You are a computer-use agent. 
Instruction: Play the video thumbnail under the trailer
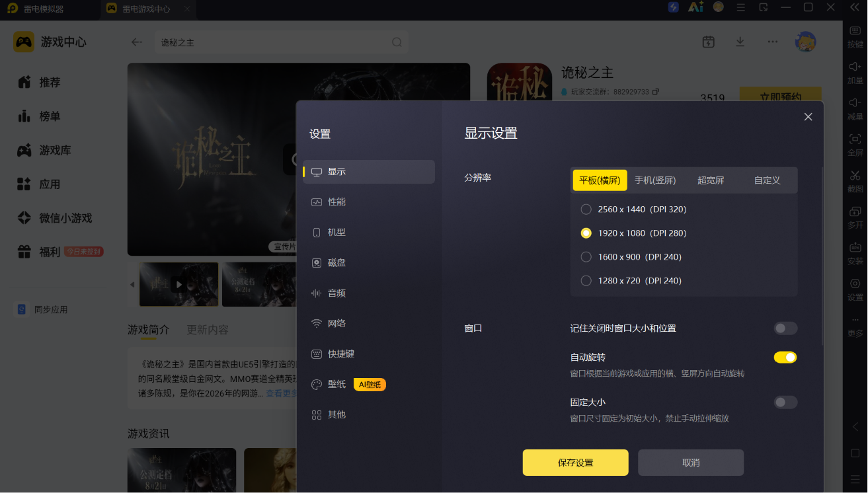click(x=178, y=284)
